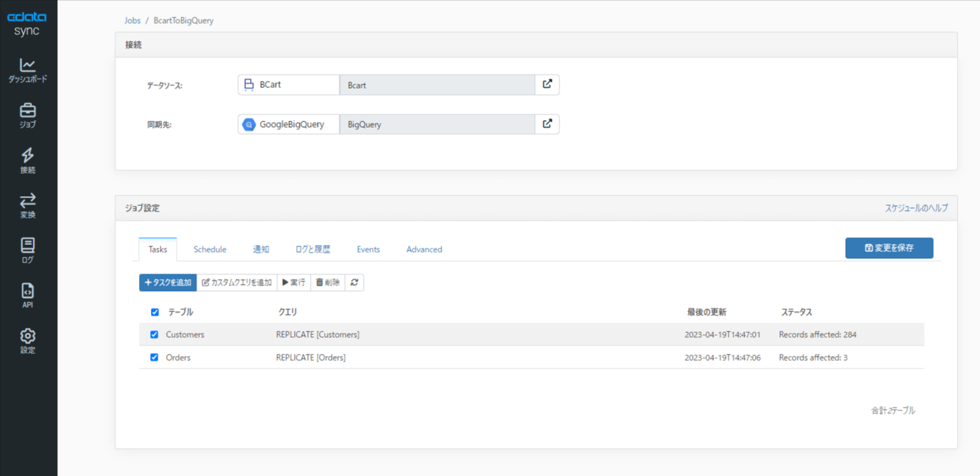The width and height of the screenshot is (980, 476).
Task: Switch to the Events tab
Action: [368, 249]
